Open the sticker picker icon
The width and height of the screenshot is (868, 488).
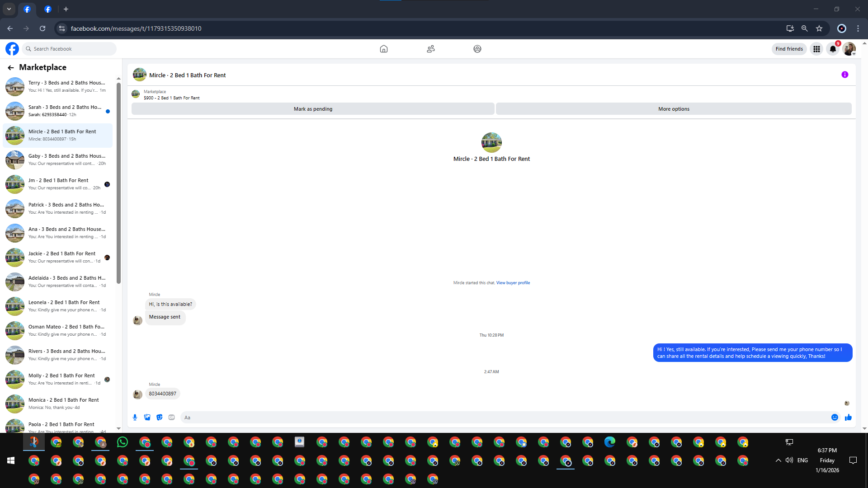[x=159, y=418]
